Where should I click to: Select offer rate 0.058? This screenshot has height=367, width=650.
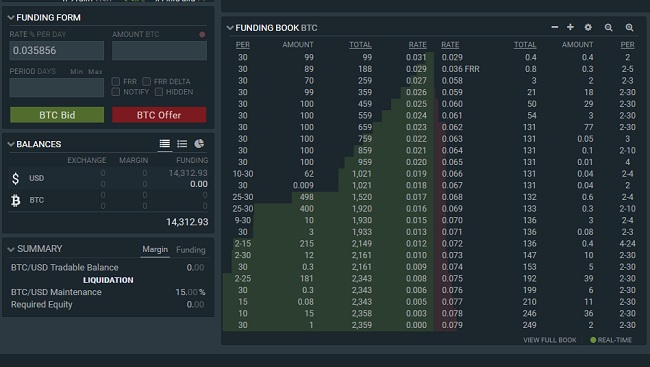pyautogui.click(x=452, y=80)
